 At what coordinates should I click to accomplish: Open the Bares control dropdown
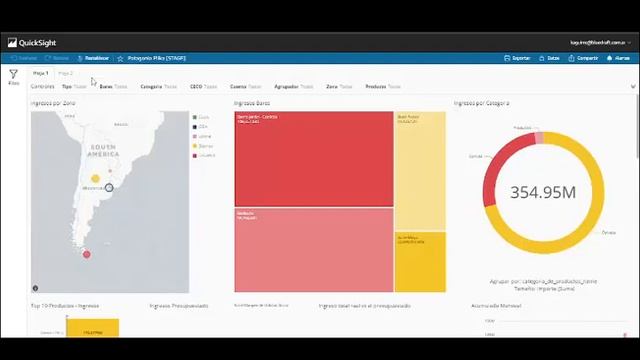click(113, 87)
